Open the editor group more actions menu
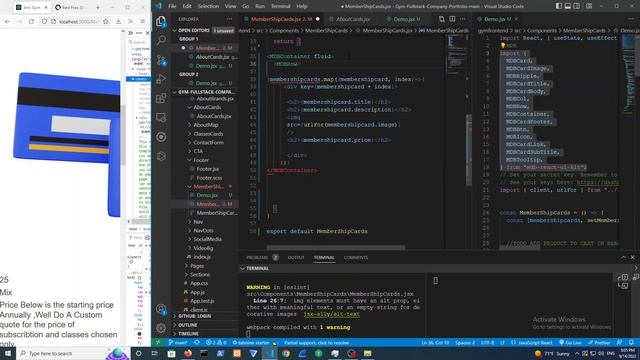Viewport: 640px width, 360px height. 462,19
